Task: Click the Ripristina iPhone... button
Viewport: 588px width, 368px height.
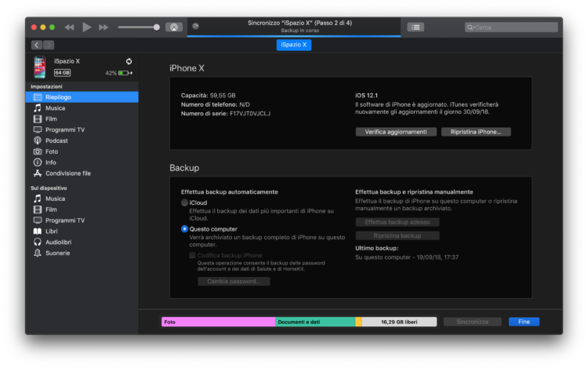Action: 476,132
